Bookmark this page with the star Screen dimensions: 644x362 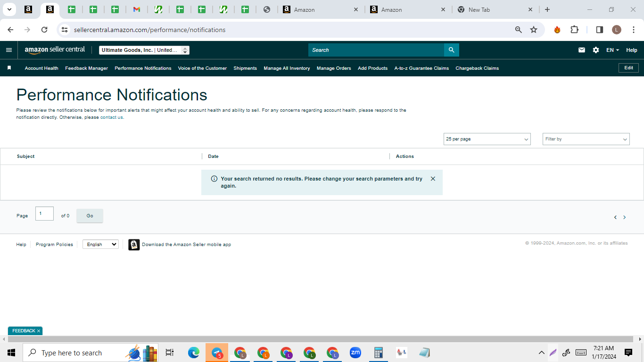(x=534, y=30)
